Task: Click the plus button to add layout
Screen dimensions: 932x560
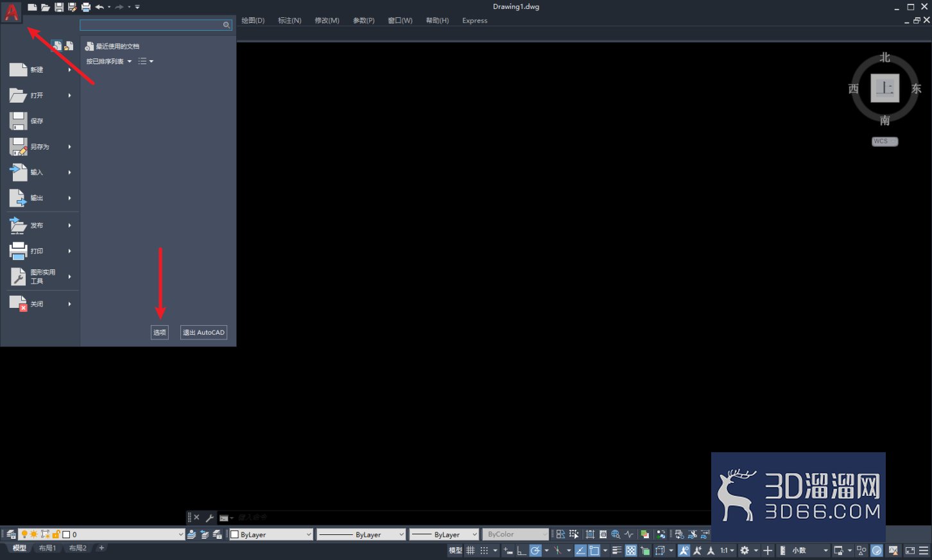Action: [101, 548]
